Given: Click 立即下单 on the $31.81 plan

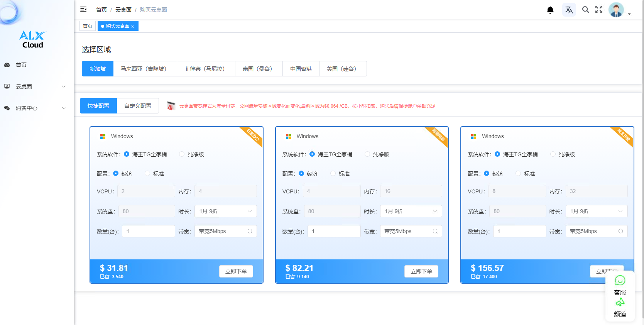Looking at the screenshot, I should coord(236,271).
